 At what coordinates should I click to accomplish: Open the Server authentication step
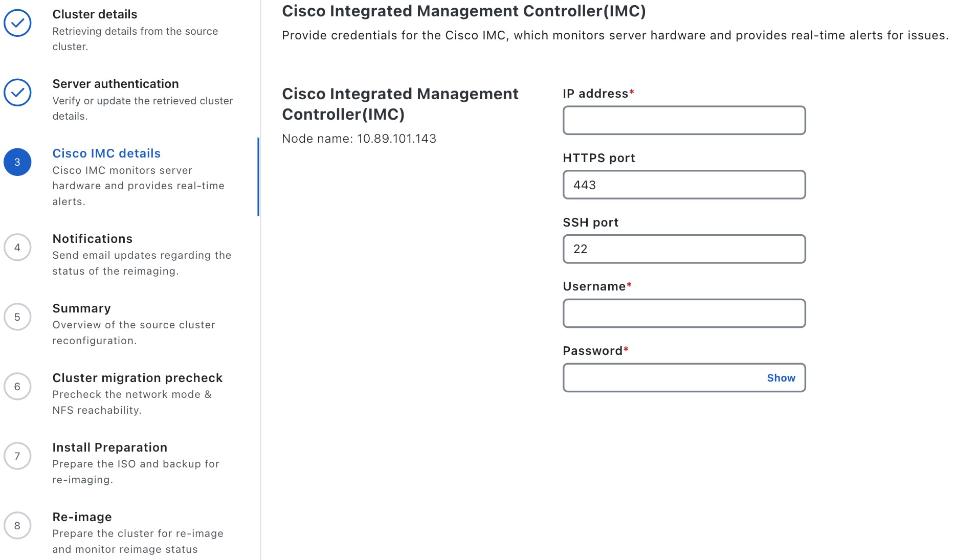pyautogui.click(x=116, y=84)
